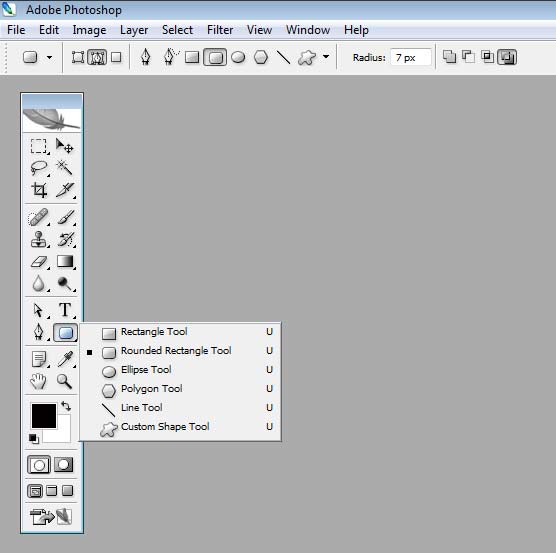Choose Custom Shape Tool from flyout
The height and width of the screenshot is (553, 556).
pyautogui.click(x=180, y=427)
